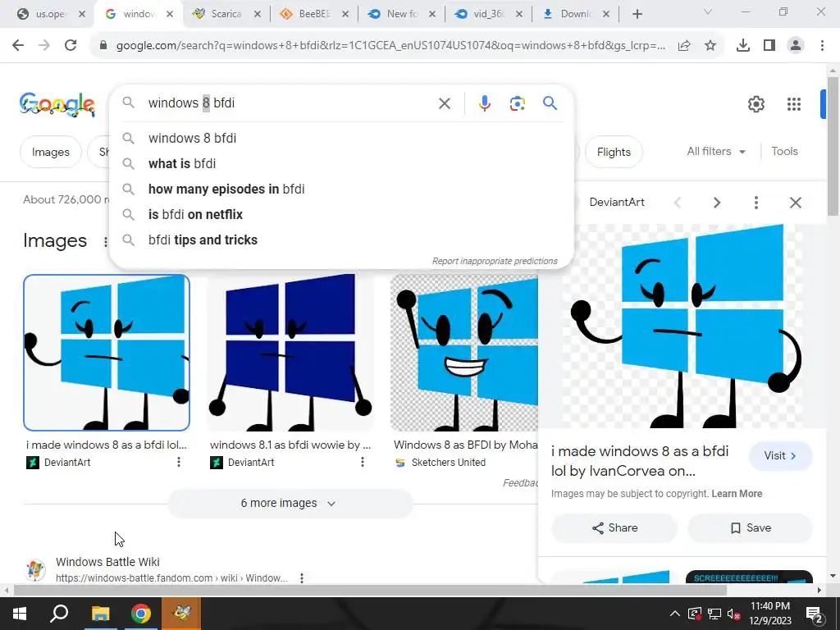Open the All filters dropdown
840x630 pixels.
716,152
